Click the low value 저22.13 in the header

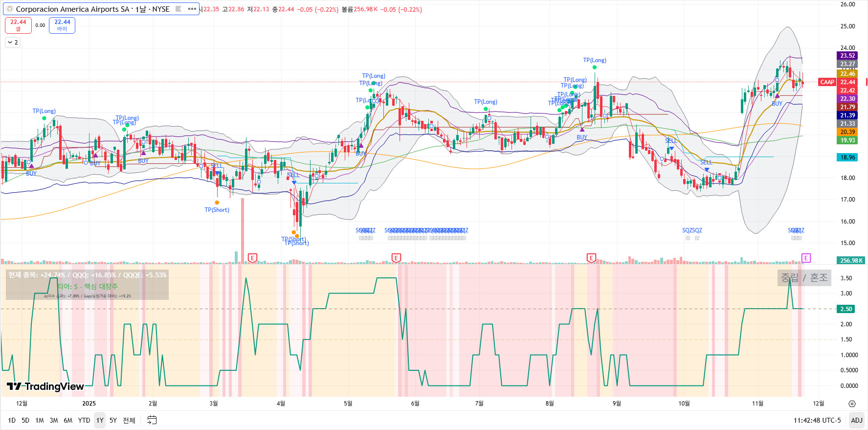click(258, 9)
